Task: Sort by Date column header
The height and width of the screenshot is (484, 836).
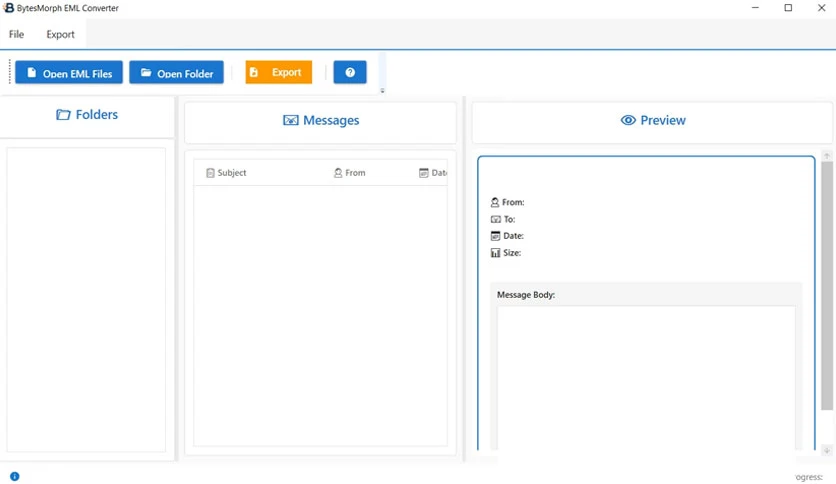Action: 433,173
